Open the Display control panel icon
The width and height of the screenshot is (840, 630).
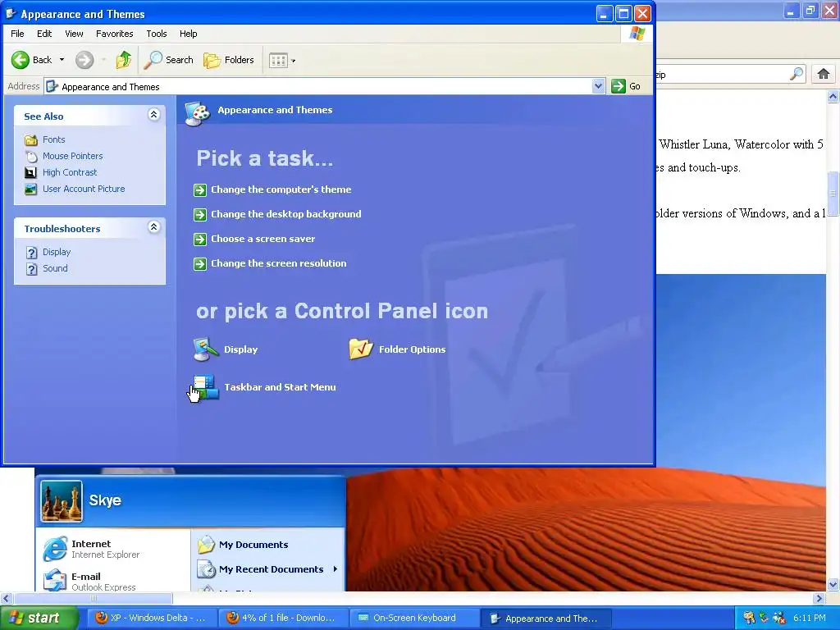pyautogui.click(x=206, y=349)
